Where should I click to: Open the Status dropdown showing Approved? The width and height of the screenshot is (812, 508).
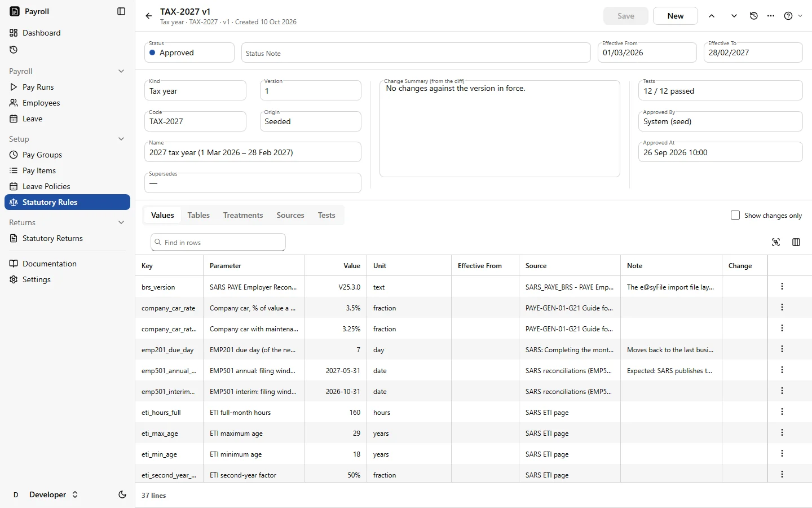click(x=189, y=52)
